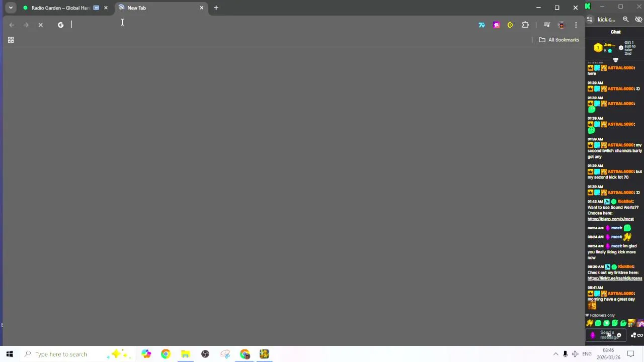Click the microphone tray icon
The height and width of the screenshot is (362, 644).
coord(565,354)
